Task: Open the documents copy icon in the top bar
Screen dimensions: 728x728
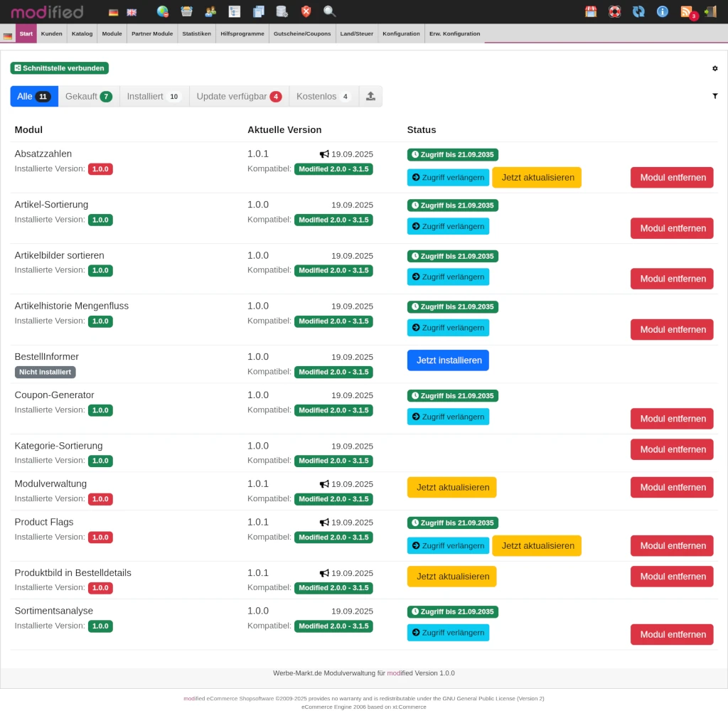Action: 259,11
